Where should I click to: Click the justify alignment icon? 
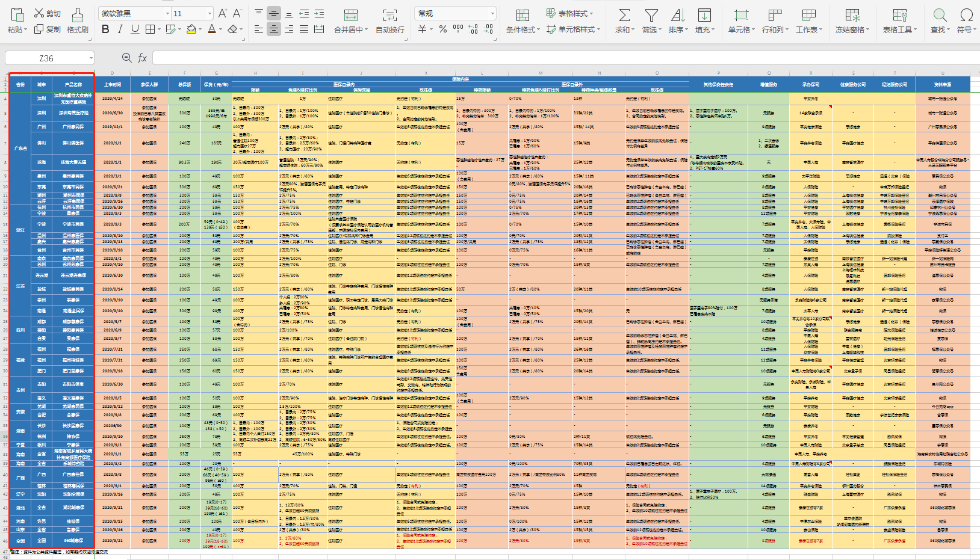[304, 29]
